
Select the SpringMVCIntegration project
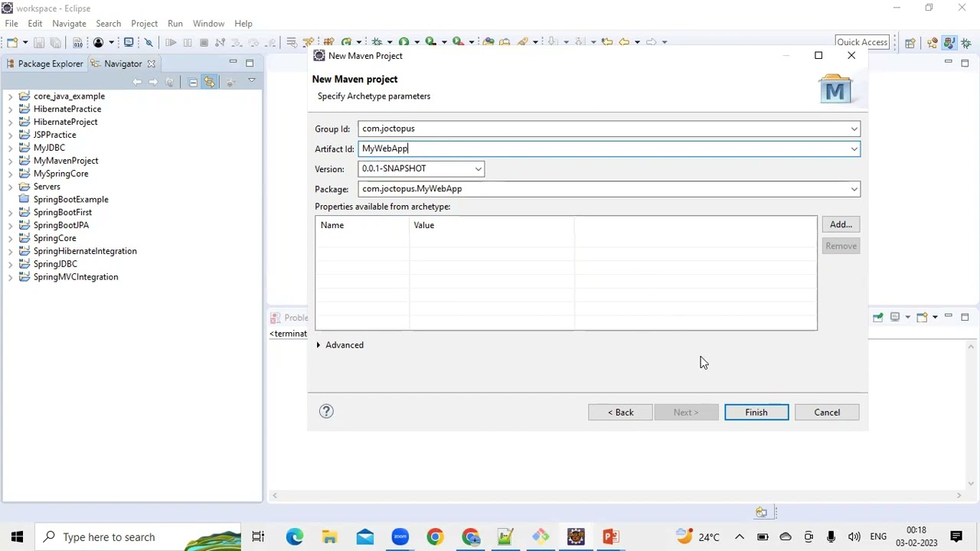tap(76, 277)
